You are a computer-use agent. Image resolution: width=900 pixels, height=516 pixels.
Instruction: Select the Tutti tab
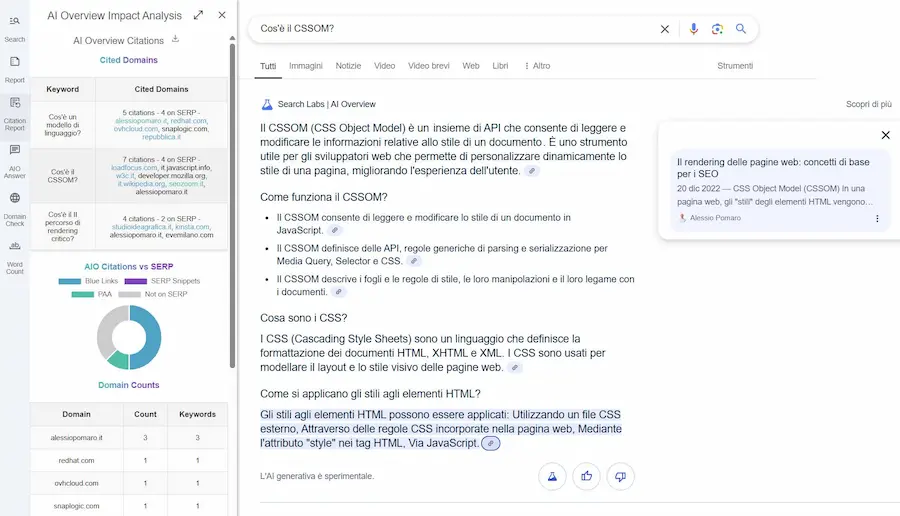pyautogui.click(x=268, y=66)
